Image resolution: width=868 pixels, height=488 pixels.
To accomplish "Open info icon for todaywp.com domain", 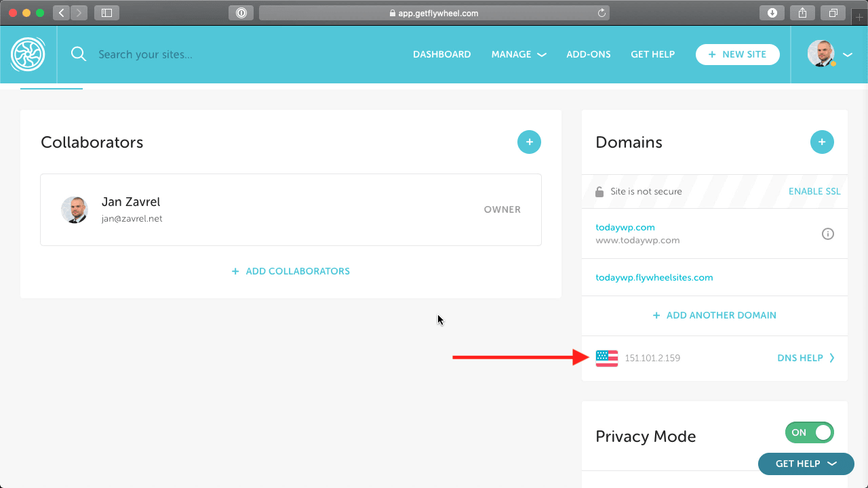I will 827,234.
